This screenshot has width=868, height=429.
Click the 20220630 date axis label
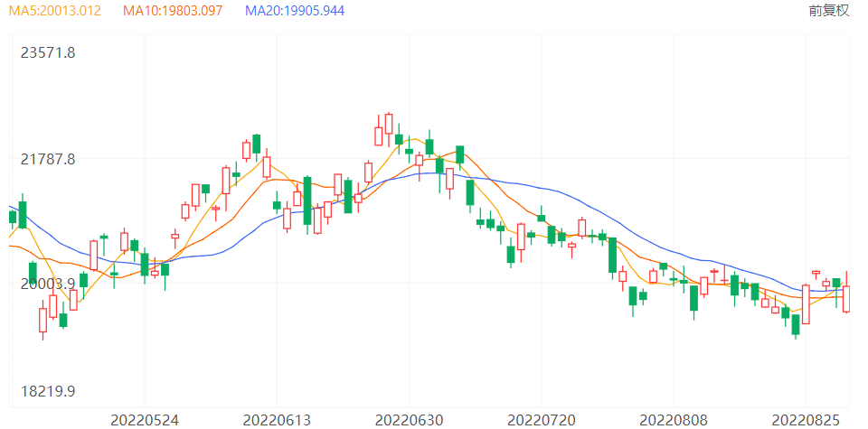pyautogui.click(x=409, y=420)
